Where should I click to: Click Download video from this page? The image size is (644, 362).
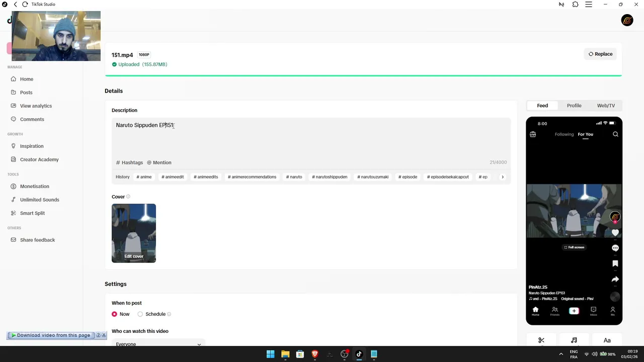pyautogui.click(x=50, y=335)
